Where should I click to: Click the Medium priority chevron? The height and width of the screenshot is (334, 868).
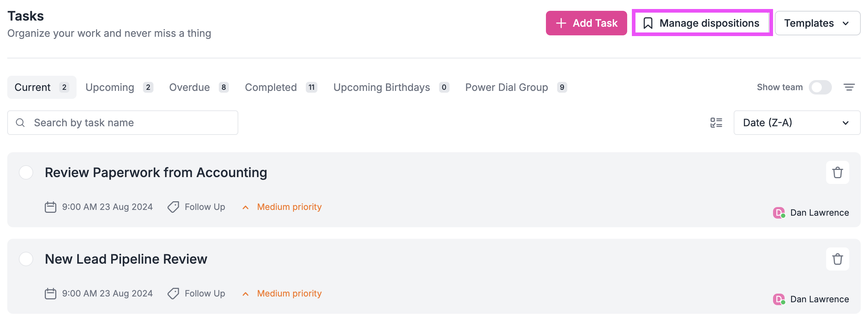pyautogui.click(x=246, y=207)
